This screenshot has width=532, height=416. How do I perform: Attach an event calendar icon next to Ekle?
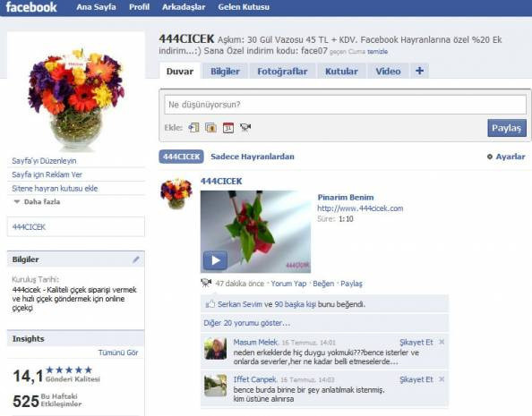pos(228,128)
